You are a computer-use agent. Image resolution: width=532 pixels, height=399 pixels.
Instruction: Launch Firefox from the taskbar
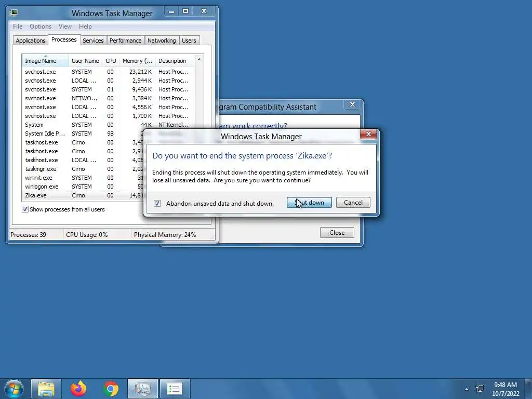tap(78, 389)
